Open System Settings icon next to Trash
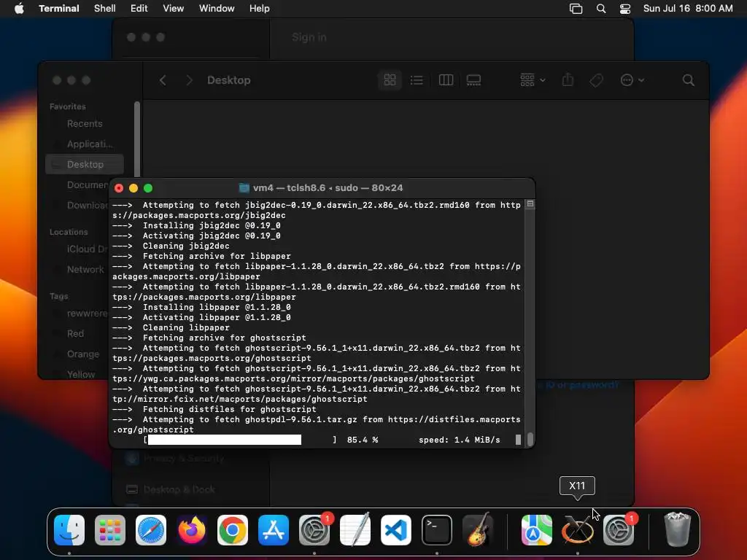747x560 pixels. [x=619, y=530]
